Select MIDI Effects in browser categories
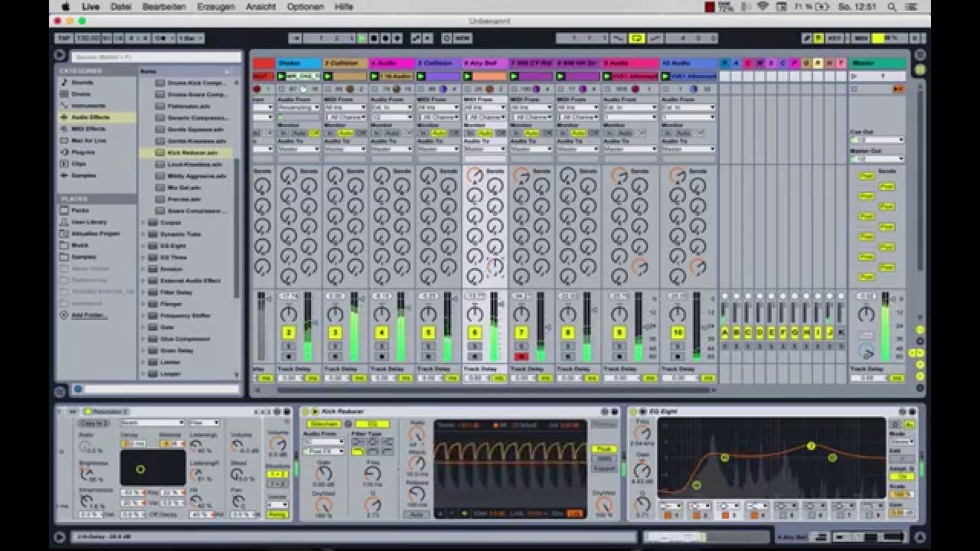The height and width of the screenshot is (551, 980). tap(88, 129)
